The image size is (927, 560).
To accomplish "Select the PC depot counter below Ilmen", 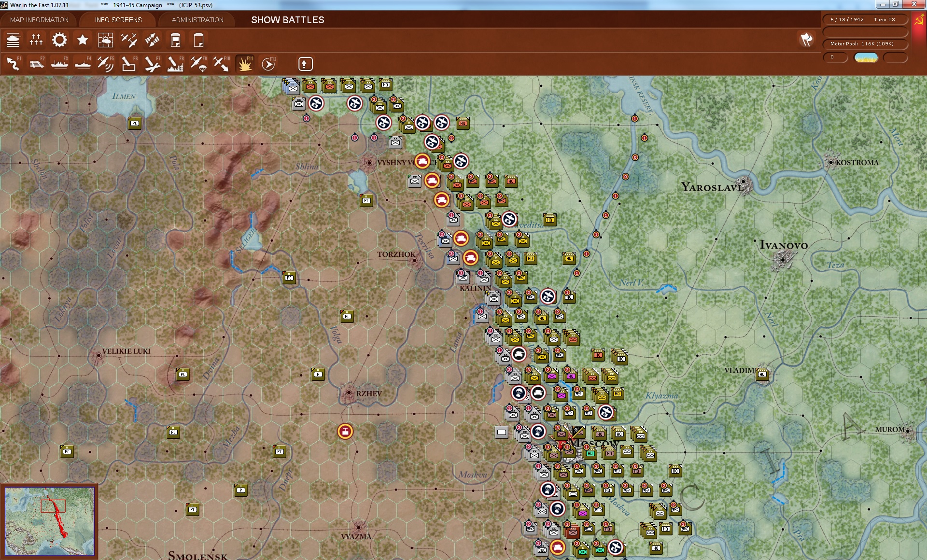I will click(x=135, y=123).
